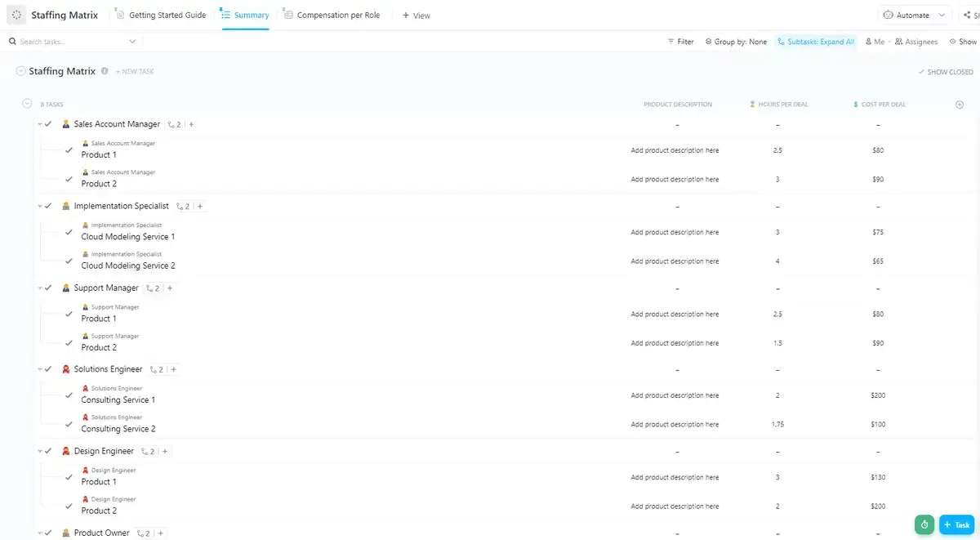Screen dimensions: 980x540
Task: Collapse the Support Manager task
Action: (x=39, y=288)
